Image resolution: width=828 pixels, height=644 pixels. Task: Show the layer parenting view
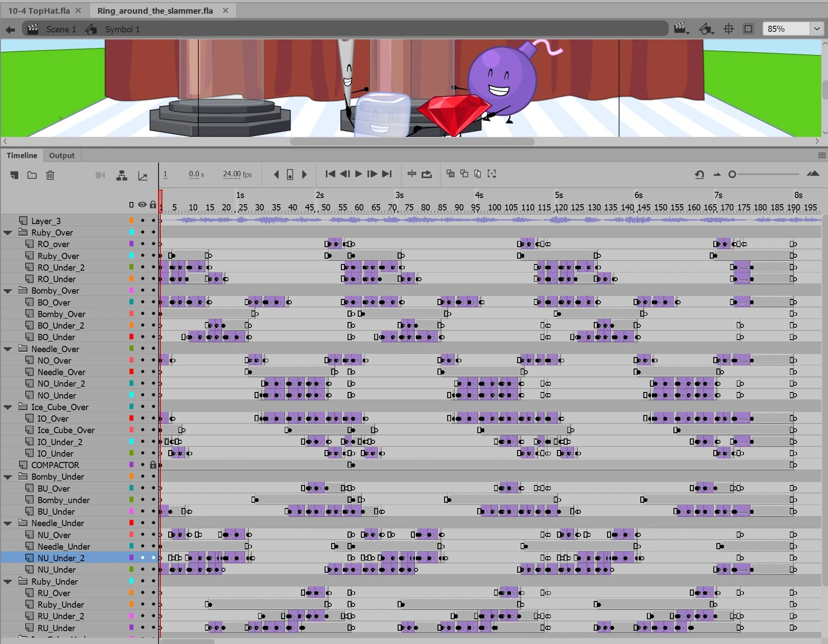pos(122,175)
